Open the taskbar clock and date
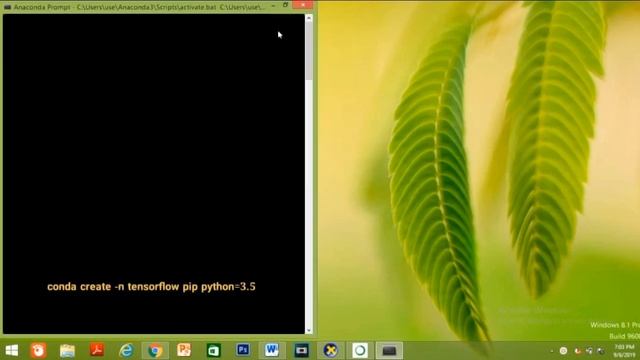 pos(624,351)
